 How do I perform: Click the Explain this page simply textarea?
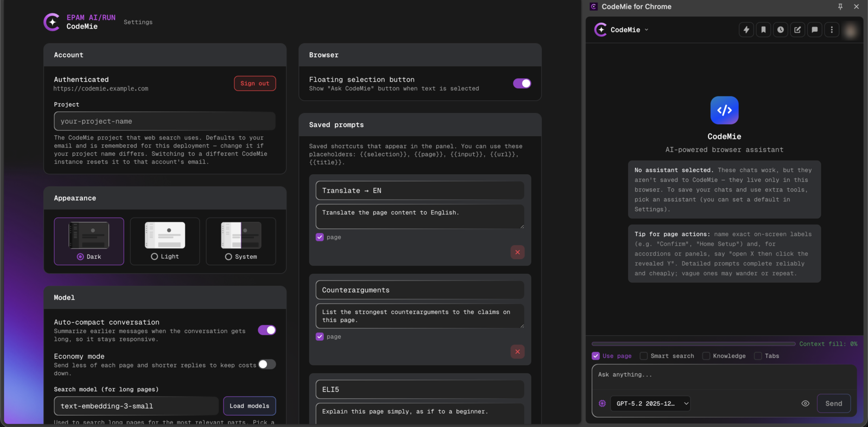tap(420, 414)
